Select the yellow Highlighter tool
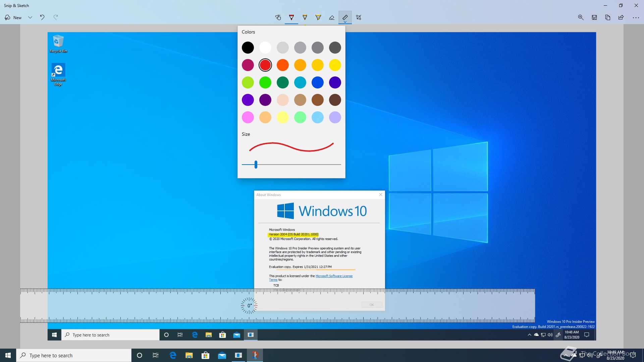644x362 pixels. 318,17
